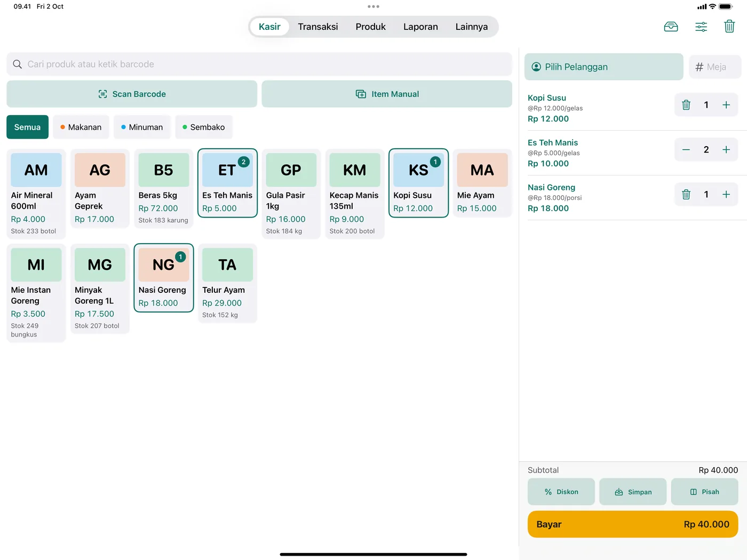Image resolution: width=747 pixels, height=560 pixels.
Task: Open the Transaksi tab
Action: 318,27
